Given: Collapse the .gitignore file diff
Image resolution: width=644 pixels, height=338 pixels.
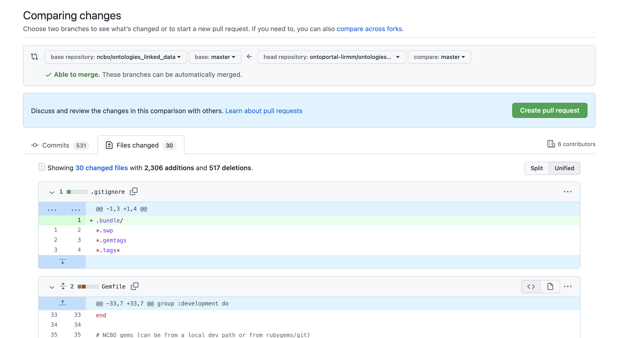Looking at the screenshot, I should pos(52,192).
